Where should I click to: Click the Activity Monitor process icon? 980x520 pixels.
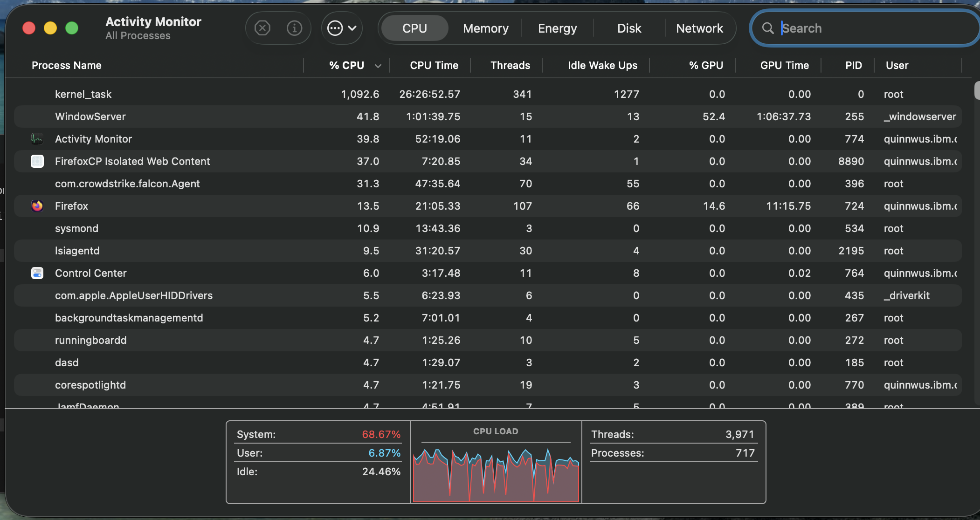[x=37, y=139]
